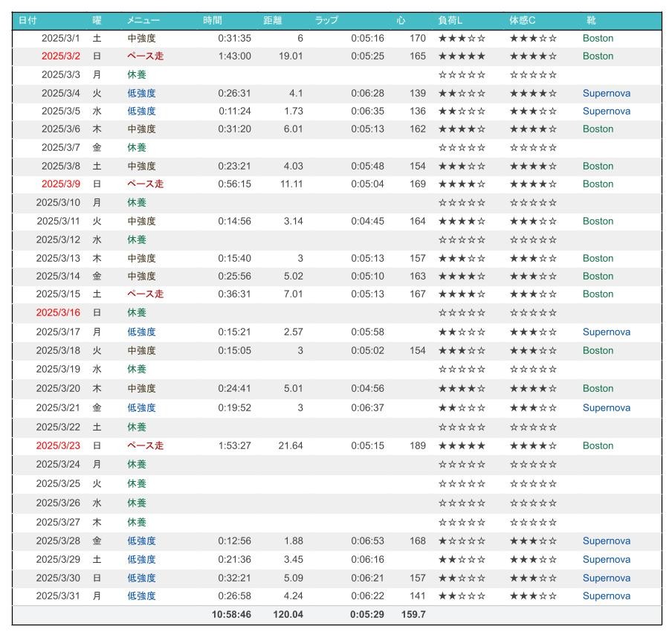Click lap time 0:04:45
The width and height of the screenshot is (672, 635).
click(x=368, y=222)
